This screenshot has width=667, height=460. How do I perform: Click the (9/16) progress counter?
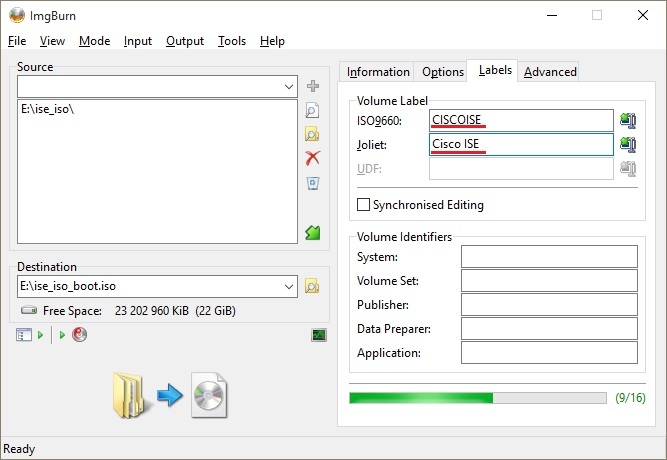[x=630, y=398]
